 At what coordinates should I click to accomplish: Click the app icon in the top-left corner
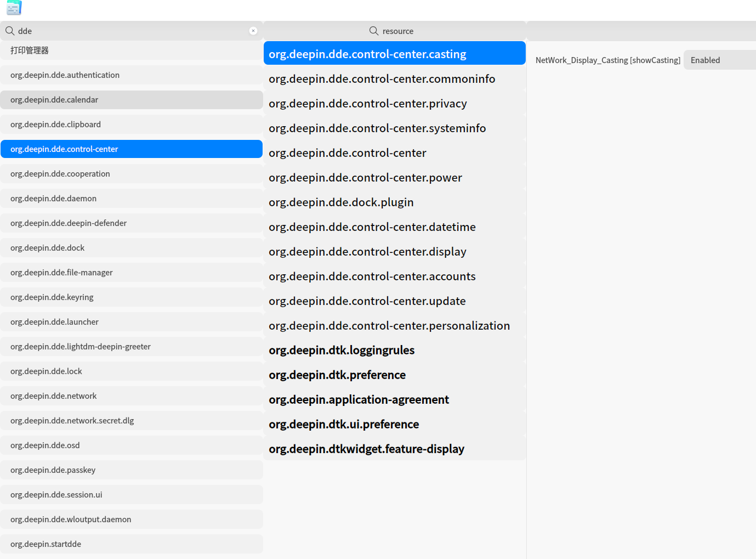coord(14,7)
